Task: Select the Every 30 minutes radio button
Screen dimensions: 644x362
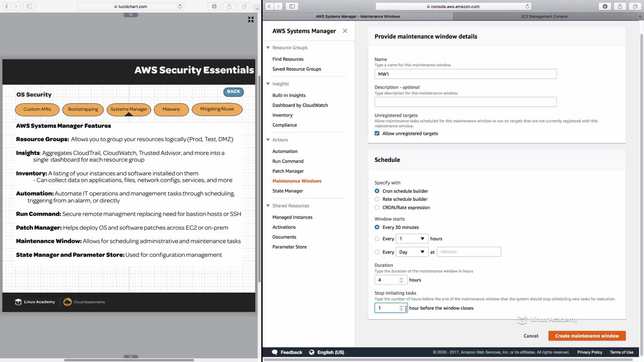Action: [x=377, y=227]
